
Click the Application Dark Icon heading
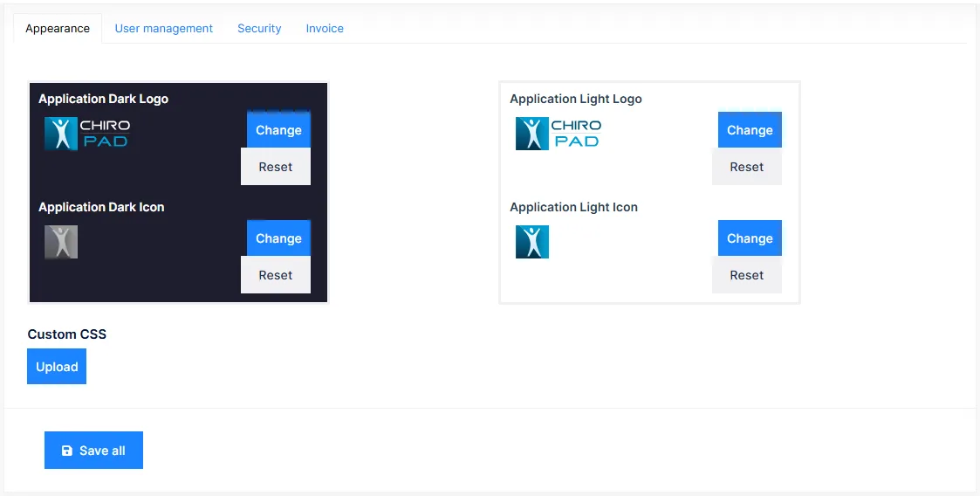(x=101, y=207)
